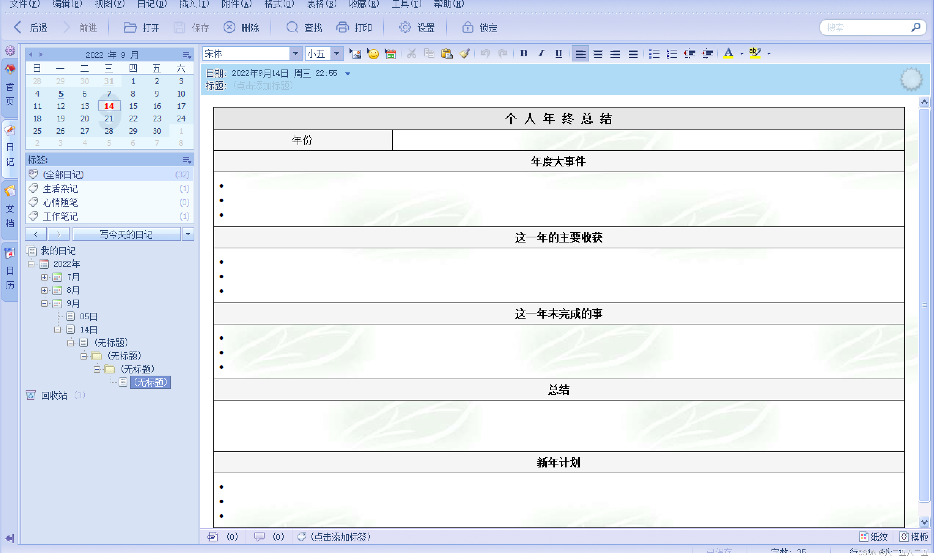
Task: Toggle bold formatting
Action: point(523,53)
